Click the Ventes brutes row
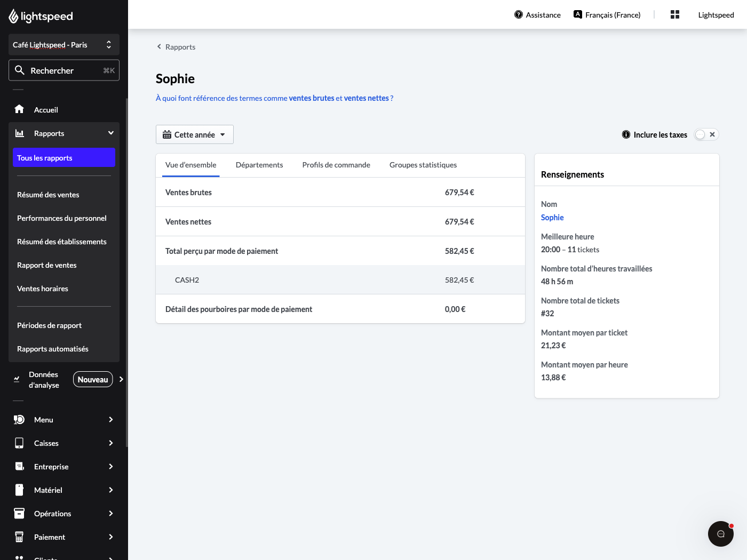This screenshot has height=560, width=747. (x=340, y=193)
